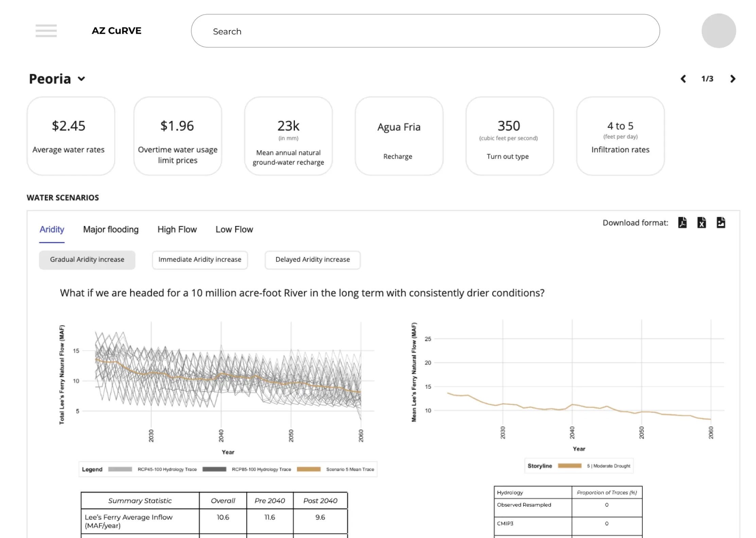The image size is (756, 538).
Task: Click the RCP45-100 Hydrology Trace legend swatch
Action: click(x=120, y=469)
